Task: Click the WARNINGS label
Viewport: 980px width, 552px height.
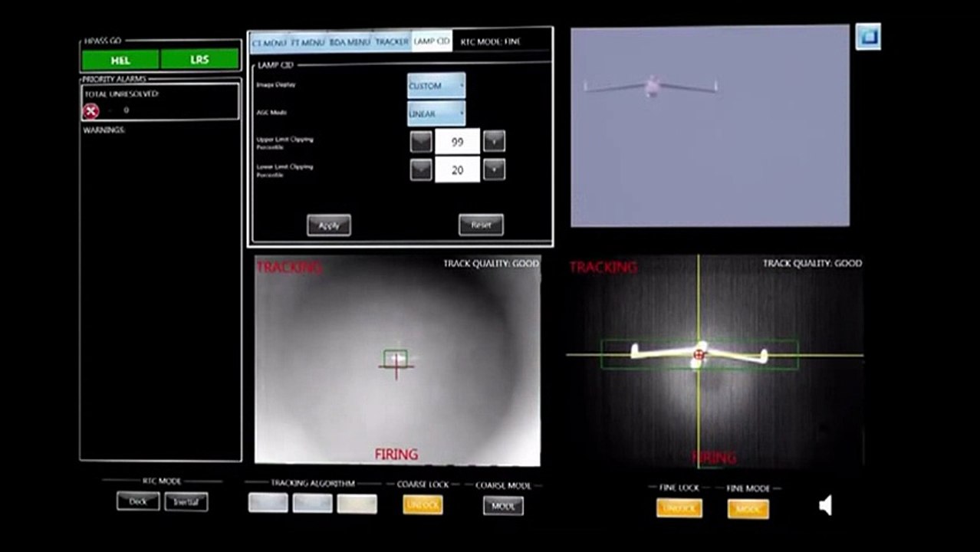Action: (x=104, y=130)
